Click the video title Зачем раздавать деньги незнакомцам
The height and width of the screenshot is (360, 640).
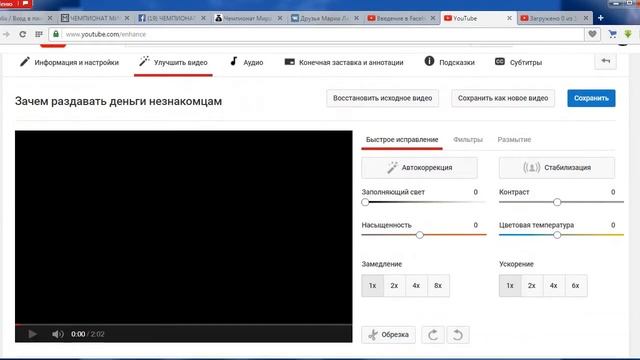[x=118, y=101]
